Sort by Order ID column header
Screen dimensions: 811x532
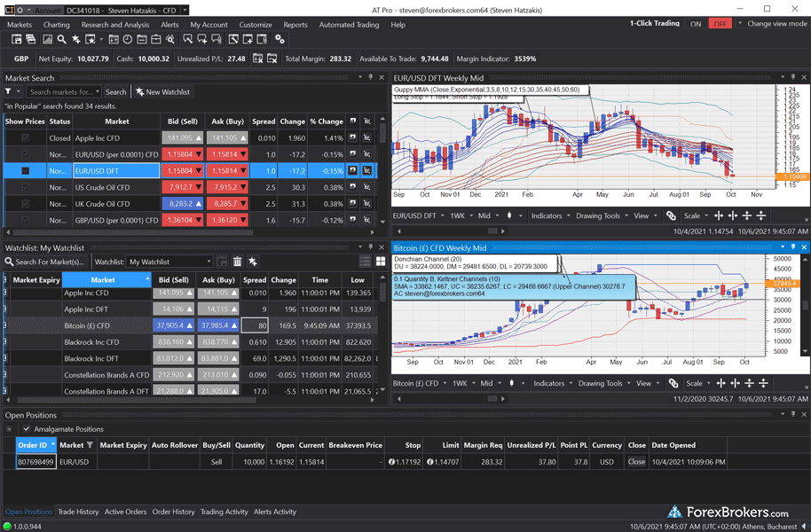coord(35,445)
